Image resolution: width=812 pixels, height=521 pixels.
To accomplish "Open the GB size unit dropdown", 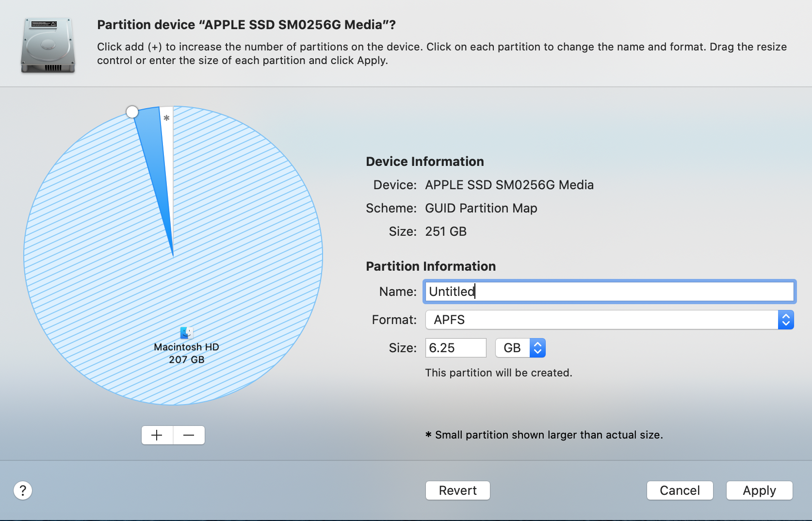I will (x=520, y=348).
